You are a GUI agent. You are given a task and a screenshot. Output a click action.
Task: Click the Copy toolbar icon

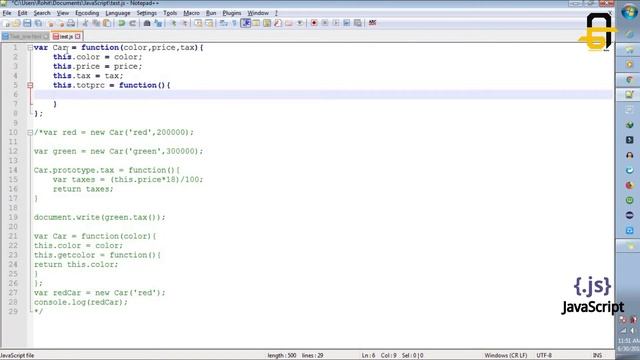pyautogui.click(x=97, y=23)
